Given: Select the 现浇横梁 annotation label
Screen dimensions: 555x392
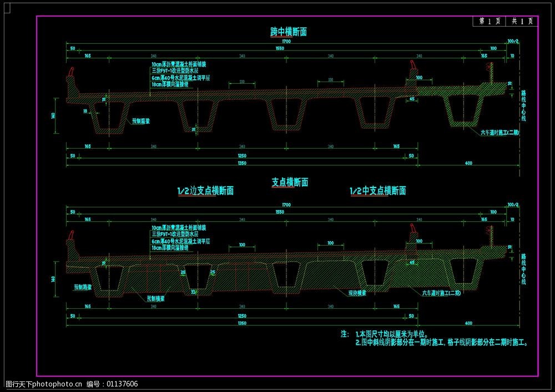Looking at the screenshot, I should [x=356, y=293].
